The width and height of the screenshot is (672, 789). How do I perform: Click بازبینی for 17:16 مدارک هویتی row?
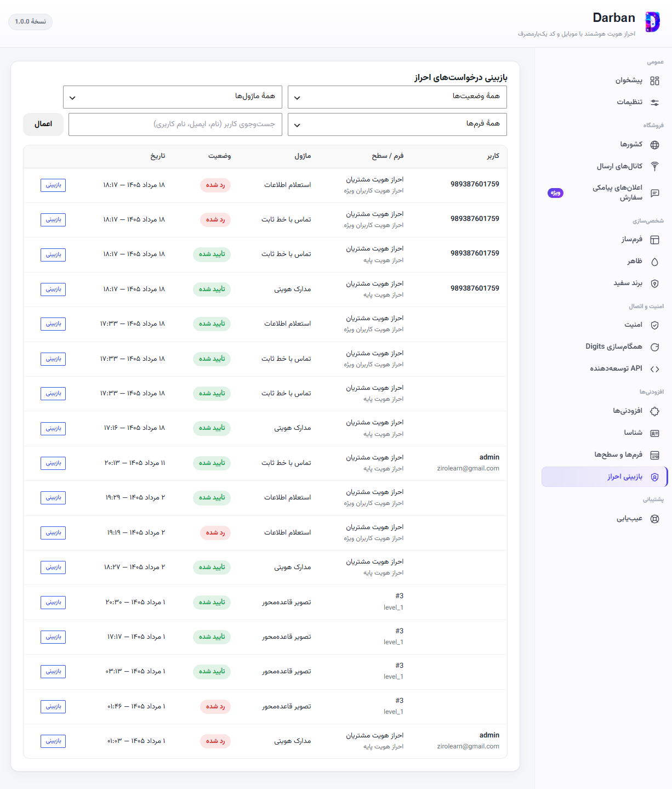(53, 428)
